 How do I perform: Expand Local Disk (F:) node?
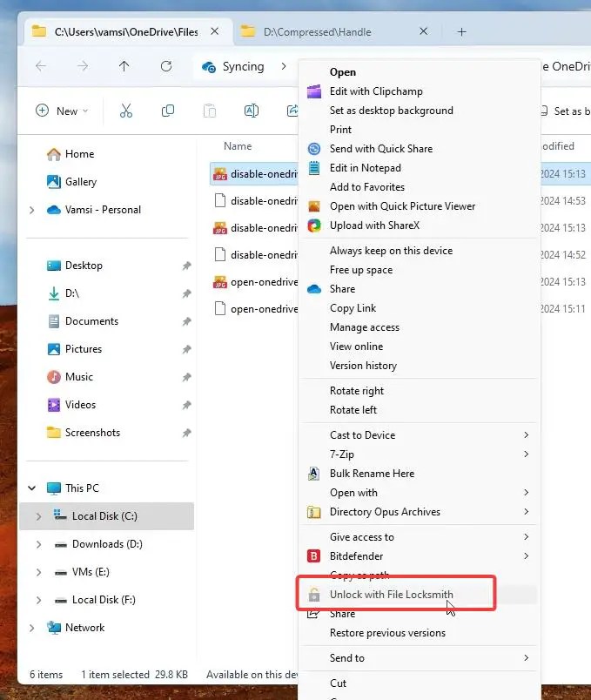38,600
